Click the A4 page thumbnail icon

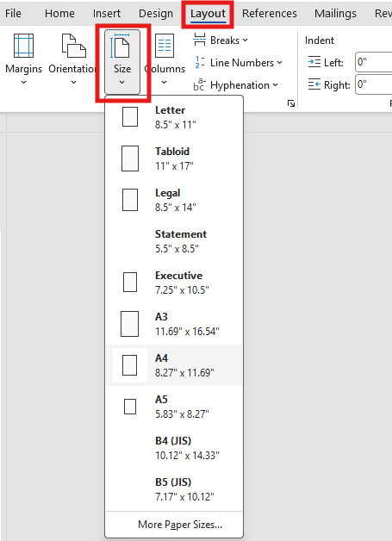130,365
